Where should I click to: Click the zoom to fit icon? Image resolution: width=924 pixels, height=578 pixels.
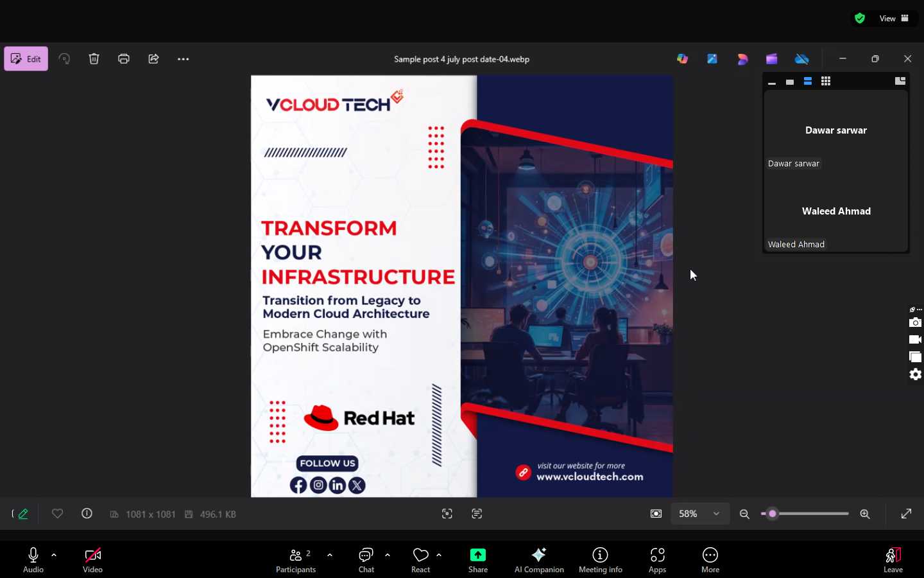point(656,514)
